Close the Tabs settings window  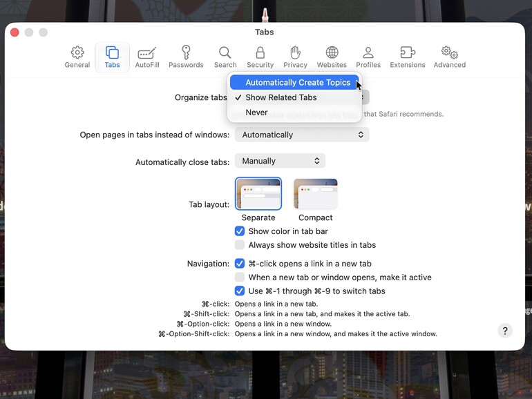click(15, 32)
